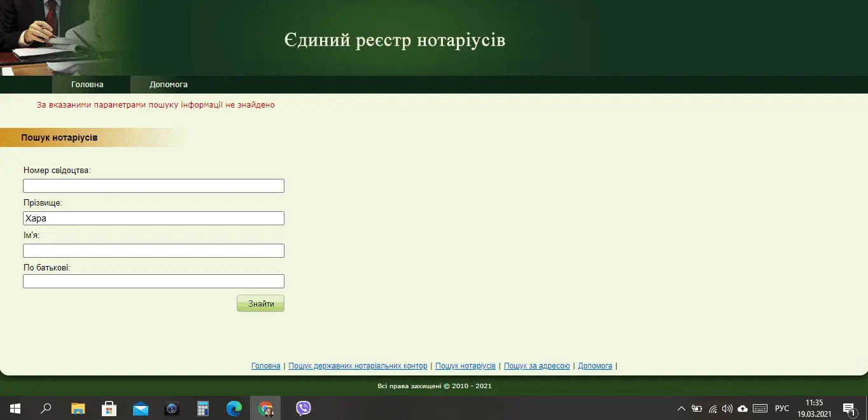Expand hidden system tray icons
868x420 pixels.
pos(681,408)
